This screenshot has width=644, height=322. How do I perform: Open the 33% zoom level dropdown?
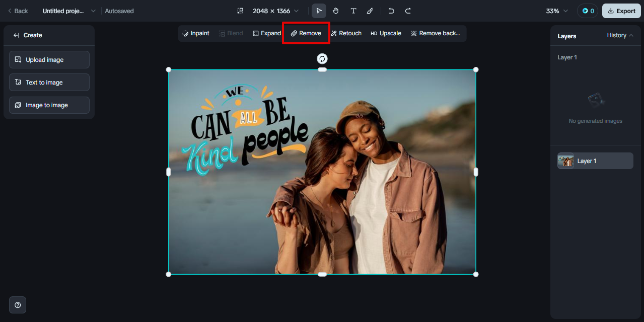click(557, 11)
